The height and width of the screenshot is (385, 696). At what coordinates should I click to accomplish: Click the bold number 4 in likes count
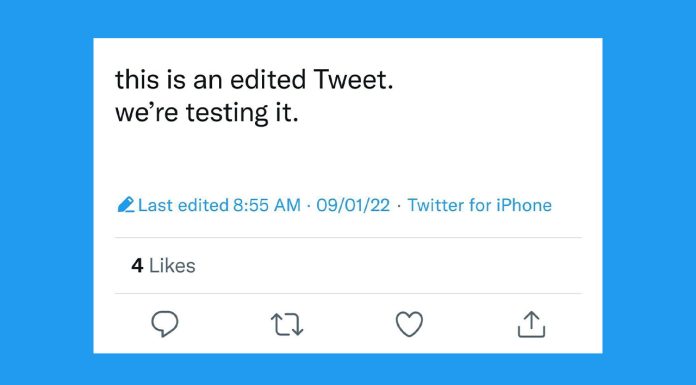(x=137, y=266)
